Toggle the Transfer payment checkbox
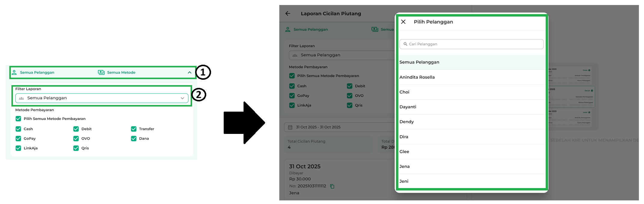The width and height of the screenshot is (644, 204). point(134,129)
